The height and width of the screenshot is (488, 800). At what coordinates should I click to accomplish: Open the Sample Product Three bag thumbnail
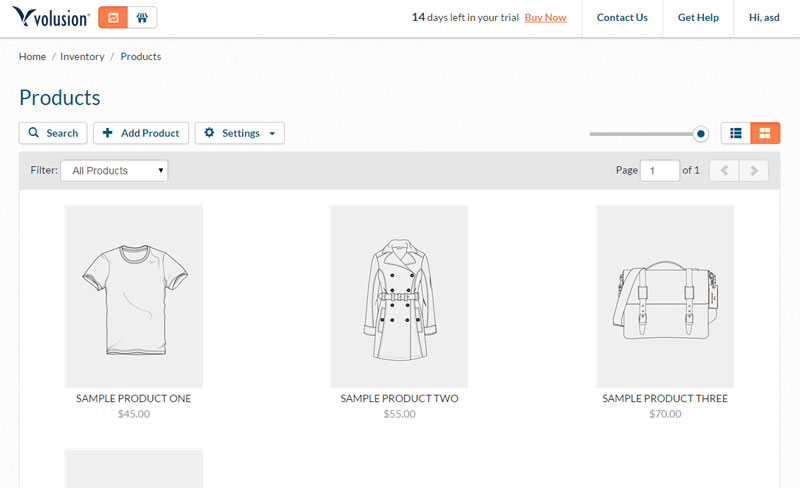(x=665, y=297)
